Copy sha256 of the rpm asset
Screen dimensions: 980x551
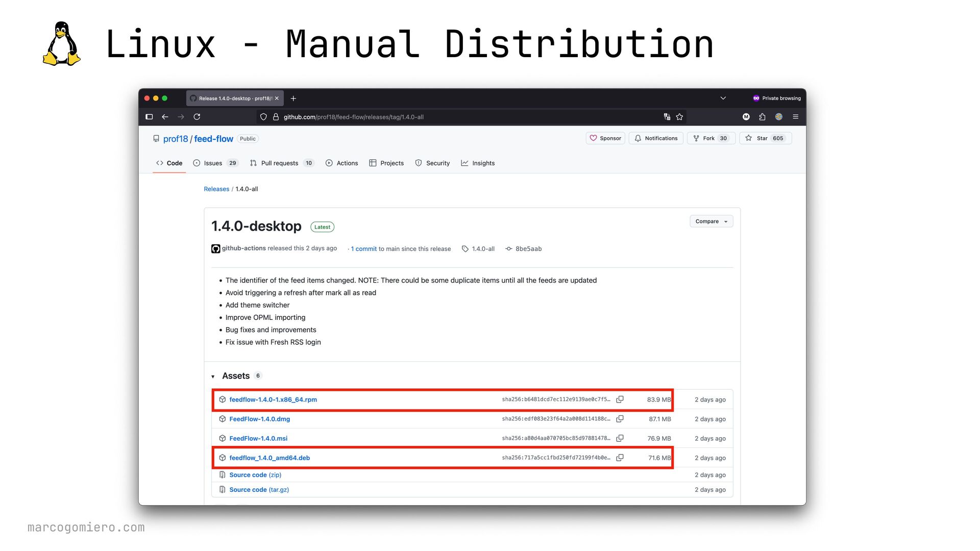620,399
